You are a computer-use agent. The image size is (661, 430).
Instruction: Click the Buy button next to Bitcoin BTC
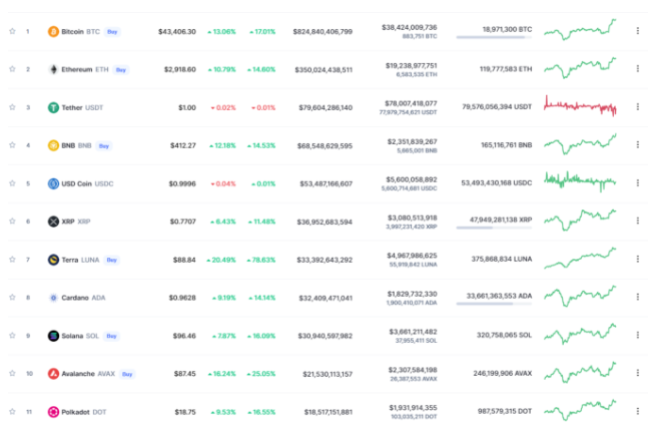[x=112, y=32]
